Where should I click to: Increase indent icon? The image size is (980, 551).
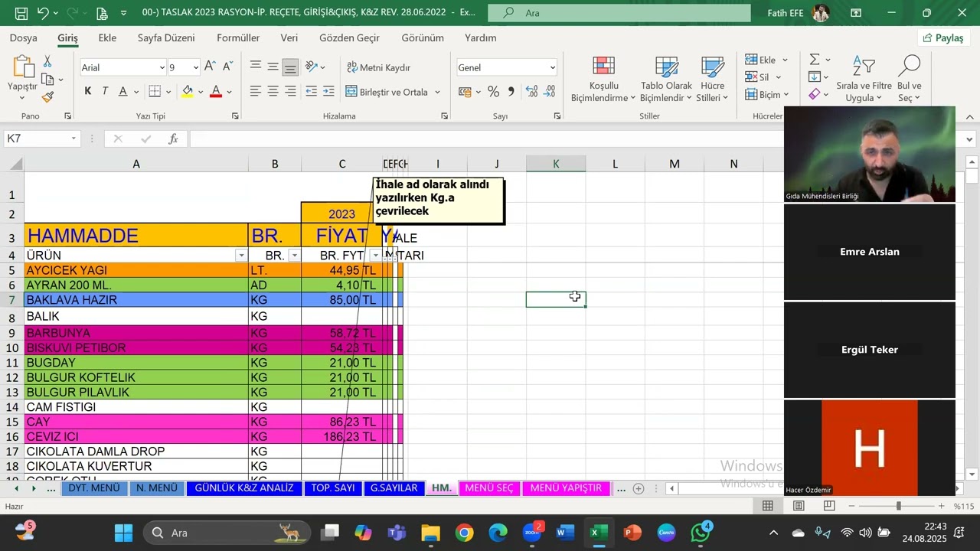(329, 92)
